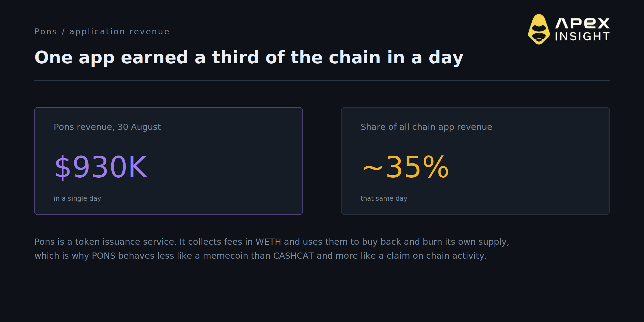
Task: Click the 'Pons revenue, 30 August' label
Action: click(x=107, y=127)
